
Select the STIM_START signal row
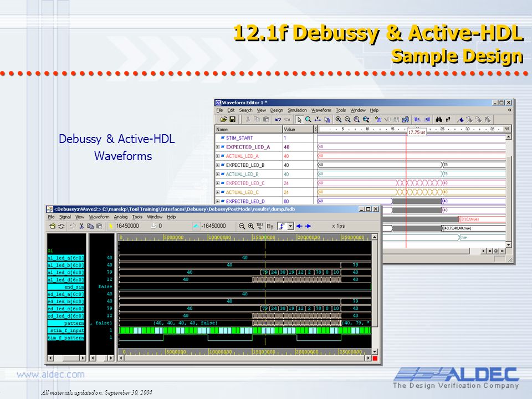click(239, 138)
